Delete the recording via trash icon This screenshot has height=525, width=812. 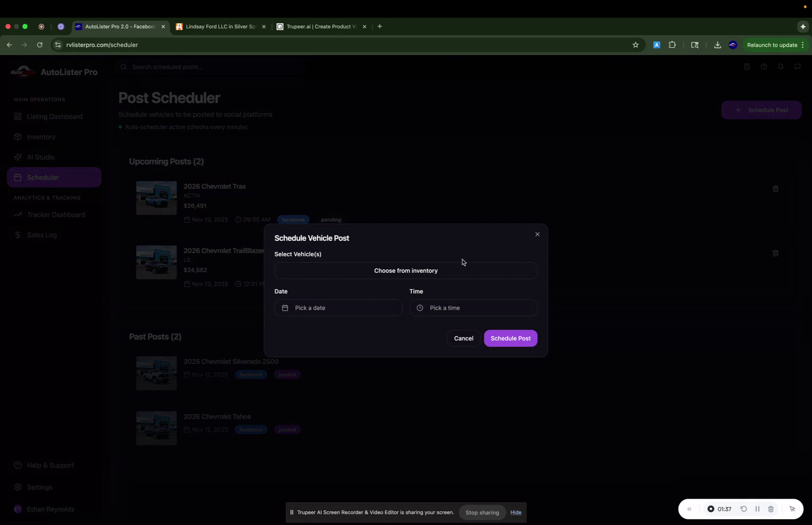tap(771, 508)
